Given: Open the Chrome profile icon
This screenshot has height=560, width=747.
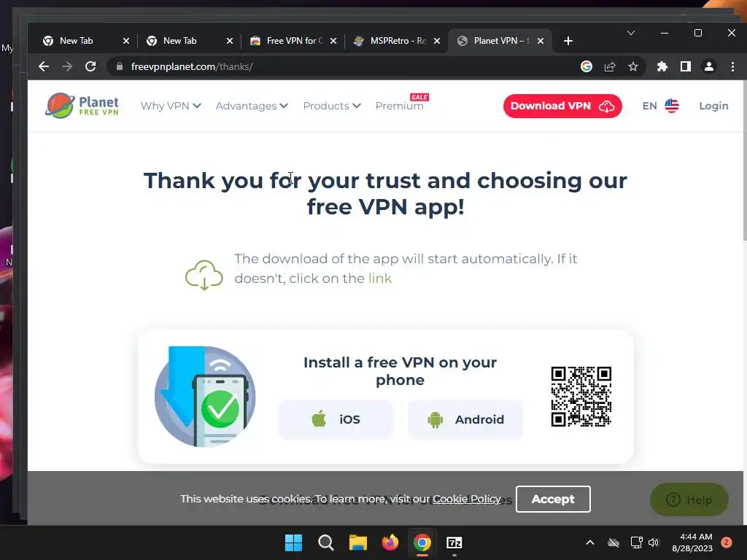Looking at the screenshot, I should click(x=709, y=66).
